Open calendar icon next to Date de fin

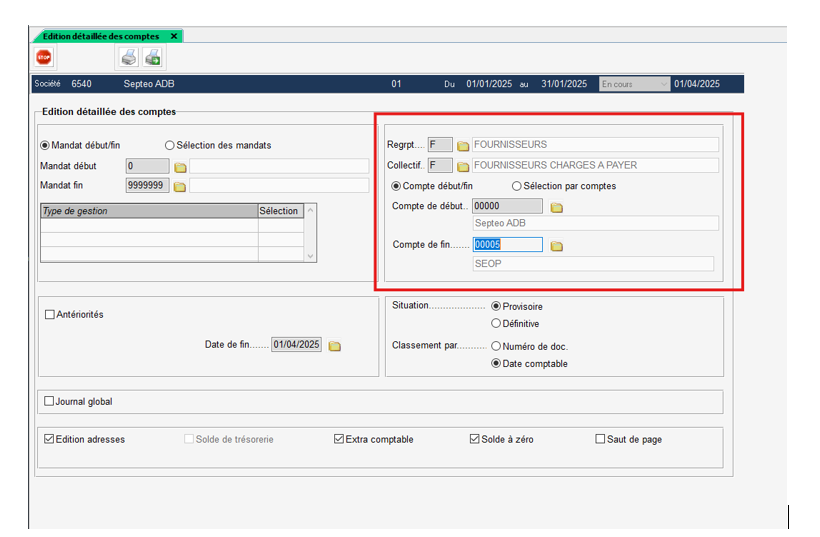335,346
